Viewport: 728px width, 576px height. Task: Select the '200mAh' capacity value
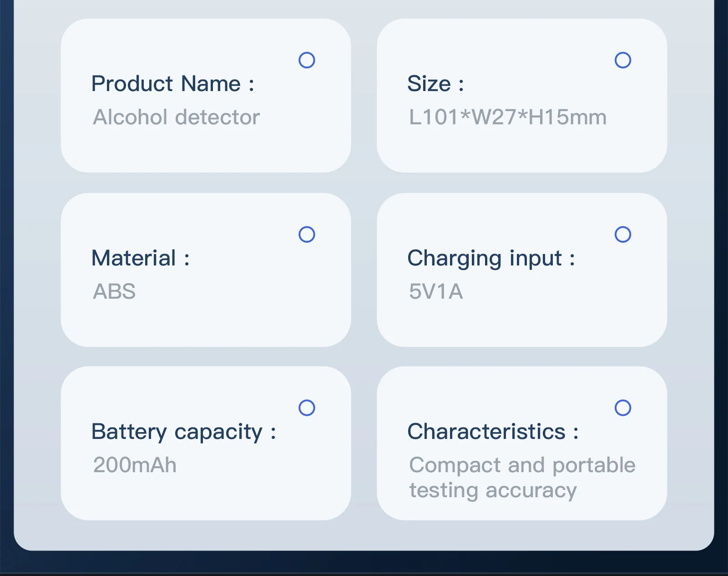135,465
